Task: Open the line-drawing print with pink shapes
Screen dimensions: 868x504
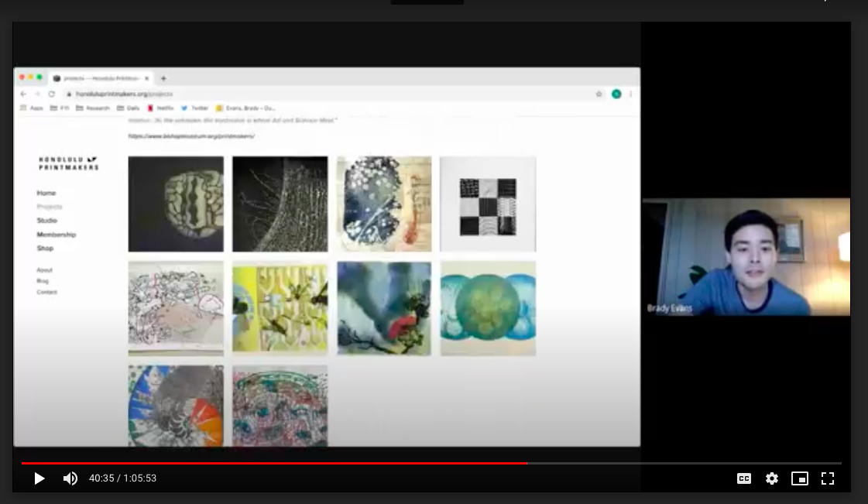Action: coord(176,308)
